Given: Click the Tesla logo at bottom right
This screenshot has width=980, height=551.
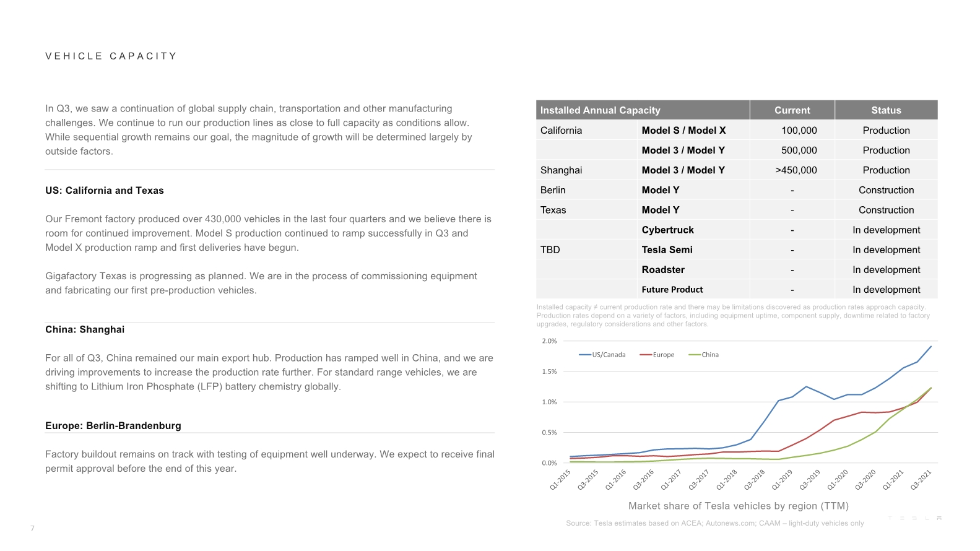Looking at the screenshot, I should pos(914,518).
